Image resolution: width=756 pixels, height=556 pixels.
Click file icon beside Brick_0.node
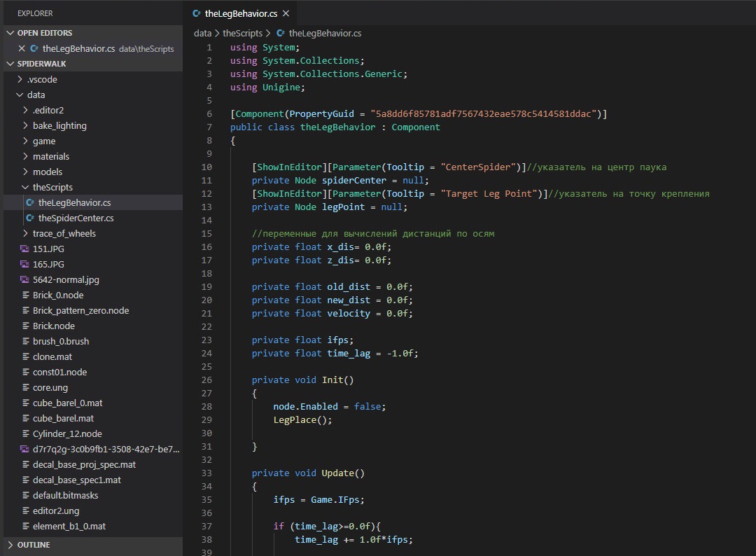(x=24, y=296)
